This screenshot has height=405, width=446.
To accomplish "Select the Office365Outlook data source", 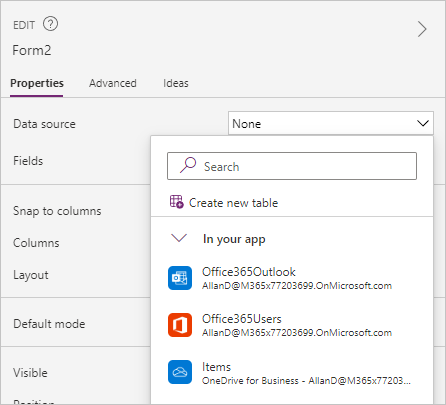I will pyautogui.click(x=292, y=278).
